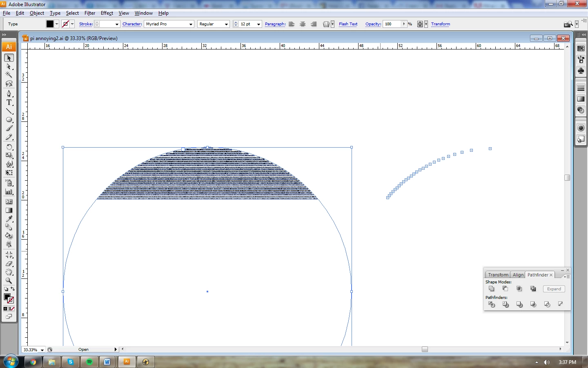Open the Swatches panel from the dock
The width and height of the screenshot is (588, 368).
[x=581, y=48]
